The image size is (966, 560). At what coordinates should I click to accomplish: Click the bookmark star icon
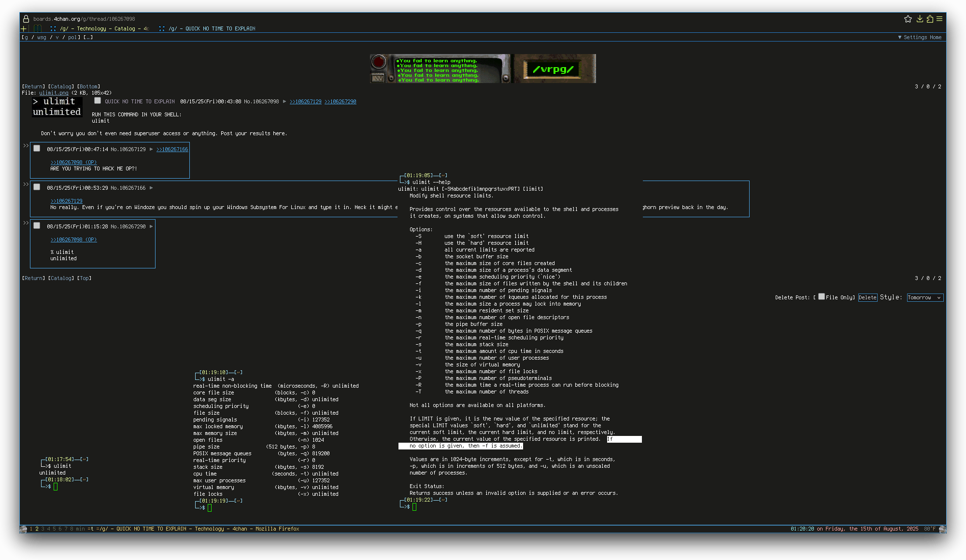tap(908, 19)
